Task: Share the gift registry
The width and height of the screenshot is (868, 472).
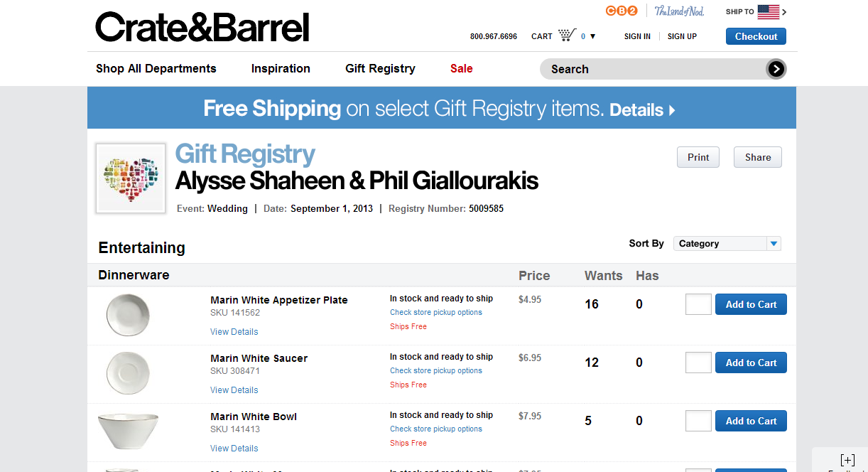Action: (757, 158)
